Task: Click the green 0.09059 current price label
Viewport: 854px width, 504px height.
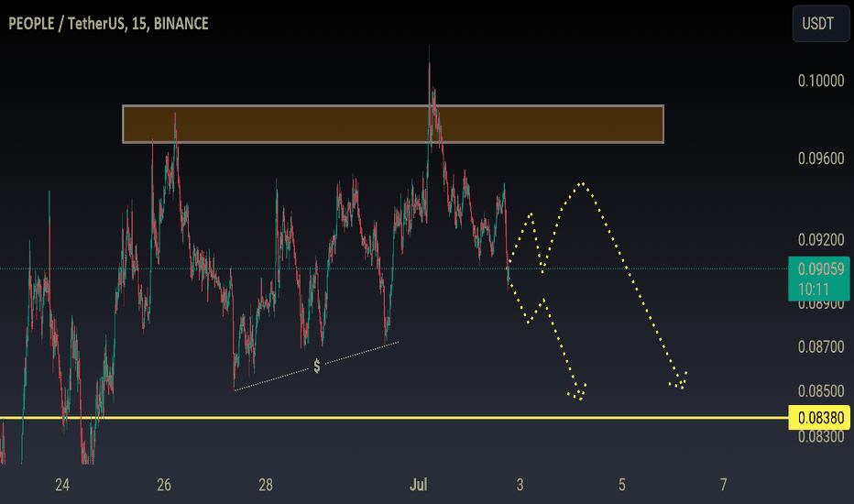Action: click(x=820, y=268)
